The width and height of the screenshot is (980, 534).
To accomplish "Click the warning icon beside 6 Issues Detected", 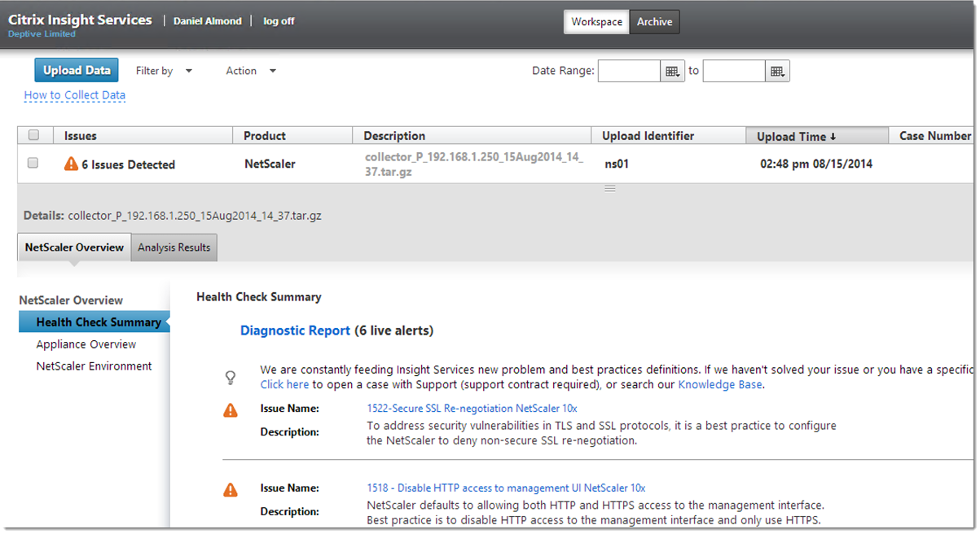I will click(x=71, y=164).
